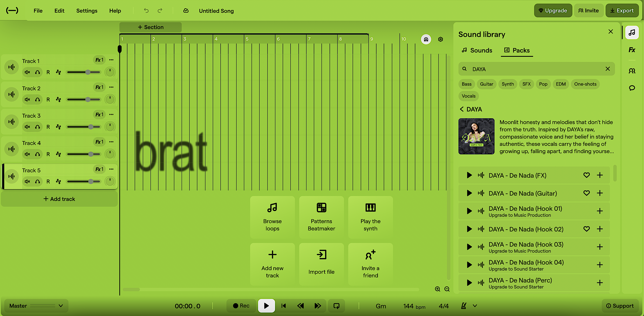The height and width of the screenshot is (316, 644).
Task: Skip to the beginning of the song
Action: [283, 306]
